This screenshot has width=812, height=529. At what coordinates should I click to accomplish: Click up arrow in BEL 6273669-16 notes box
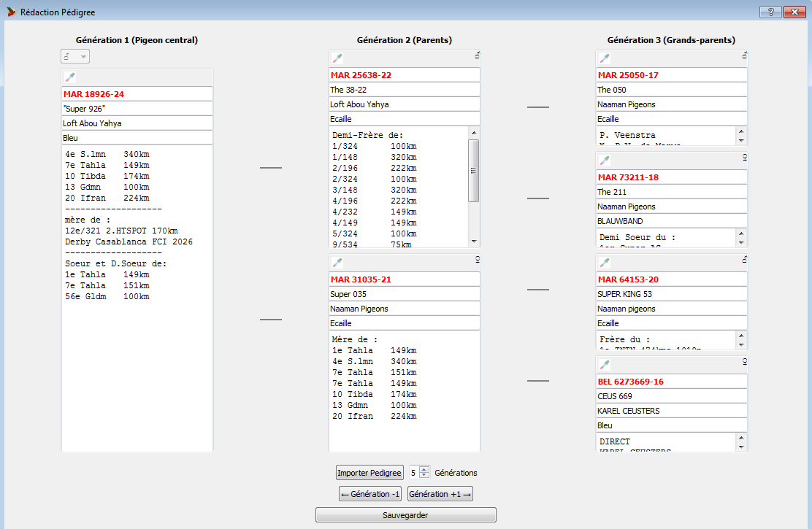point(741,438)
